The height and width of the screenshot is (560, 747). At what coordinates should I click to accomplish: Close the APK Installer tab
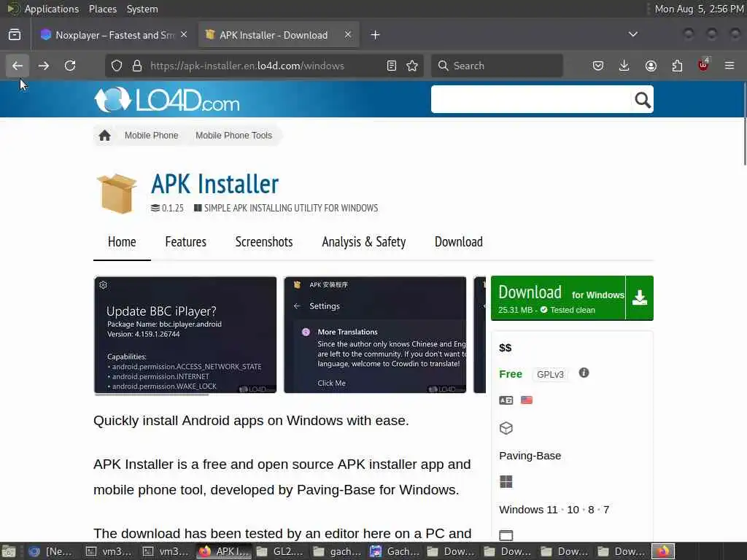click(348, 35)
